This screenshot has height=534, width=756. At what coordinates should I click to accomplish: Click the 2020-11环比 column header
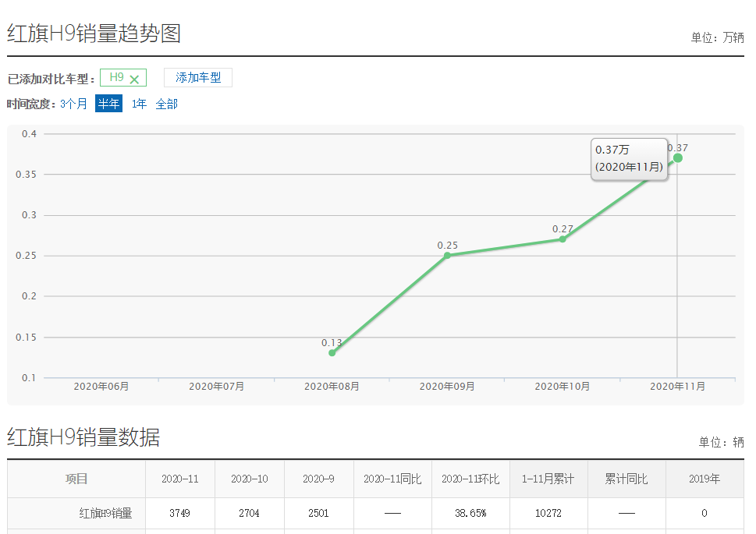point(470,479)
